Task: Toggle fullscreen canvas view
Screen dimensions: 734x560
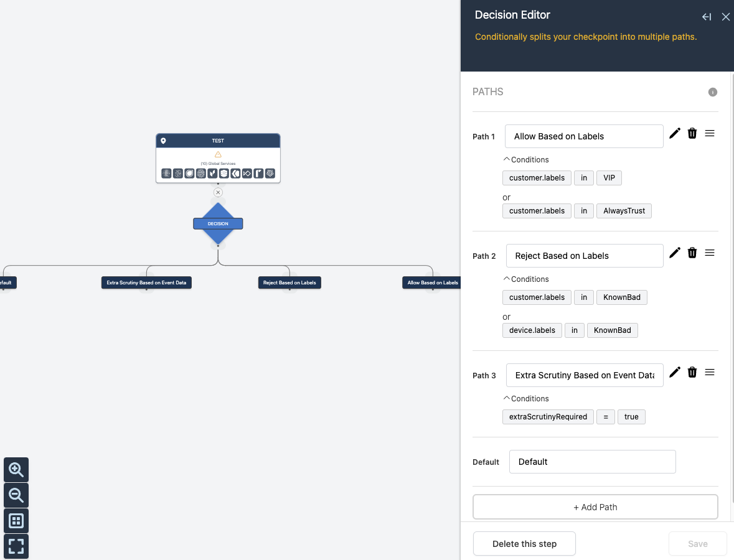Action: click(x=16, y=546)
